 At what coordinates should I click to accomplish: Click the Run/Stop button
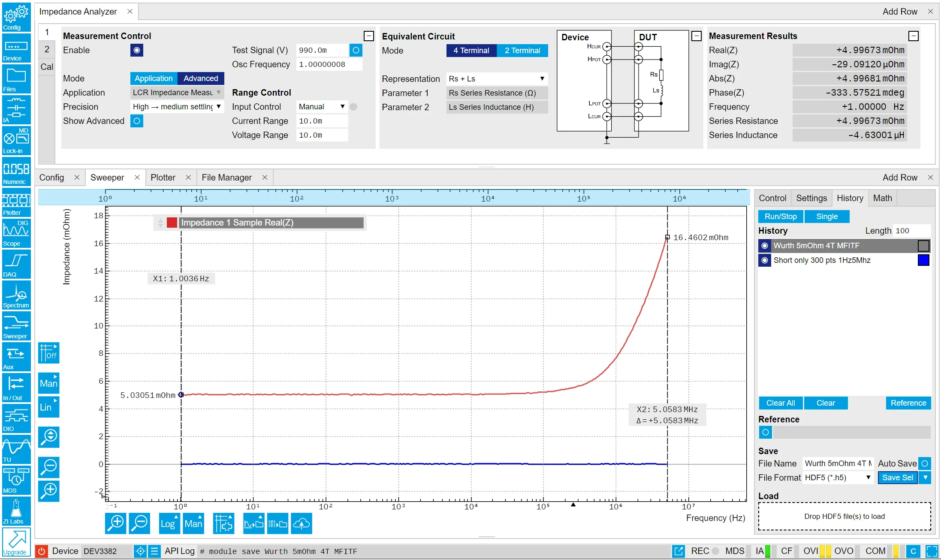781,217
